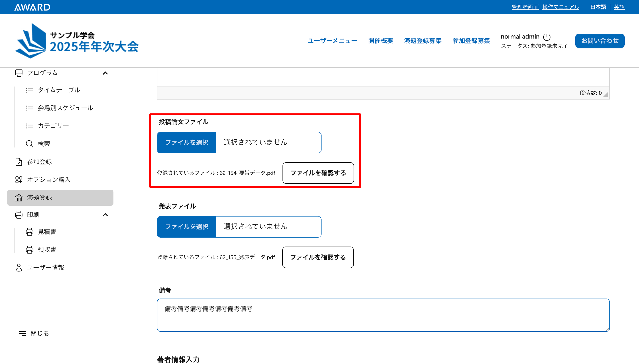Screen dimensions: 639x364
Task: Go to オプション購入 in sidebar
Action: (49, 180)
